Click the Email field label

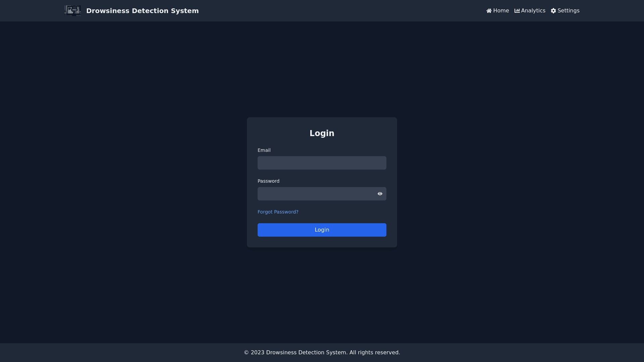coord(264,150)
